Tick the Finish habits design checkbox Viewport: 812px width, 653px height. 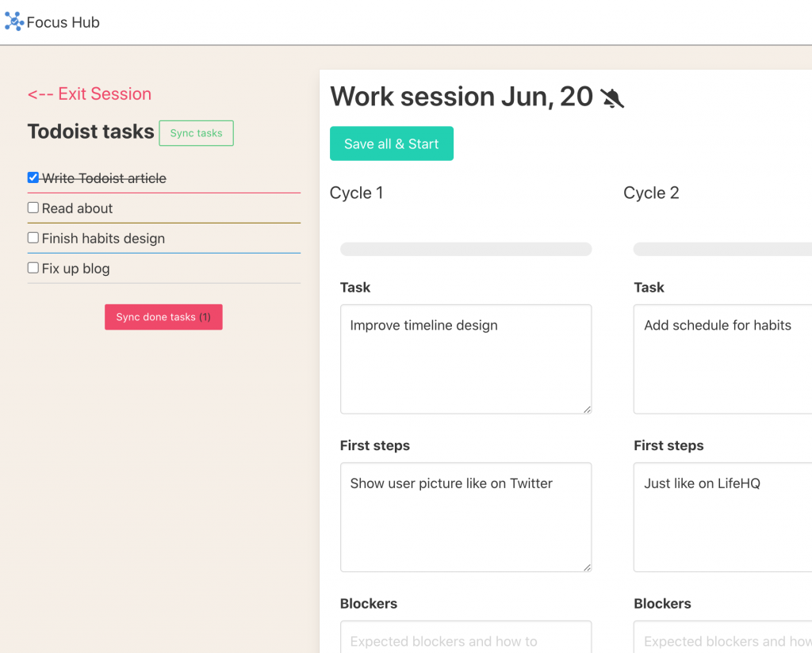click(33, 238)
